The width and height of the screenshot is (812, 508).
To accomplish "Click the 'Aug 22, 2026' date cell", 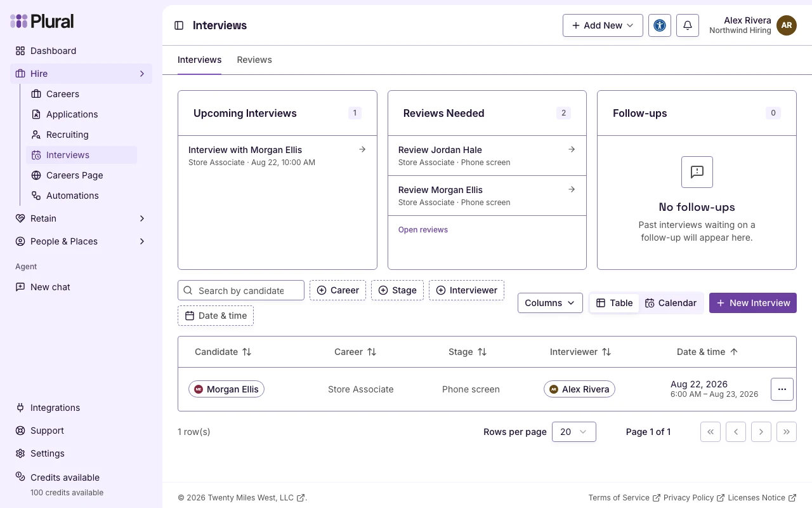I will coord(699,384).
